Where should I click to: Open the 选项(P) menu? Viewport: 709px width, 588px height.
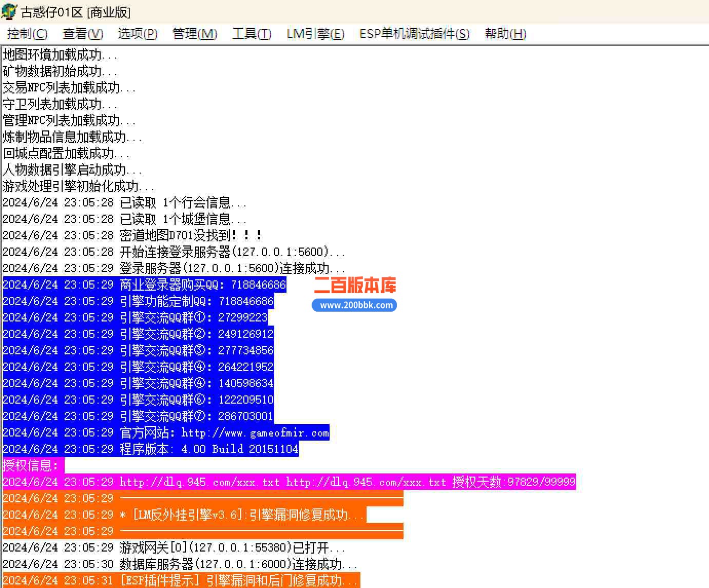coord(138,34)
